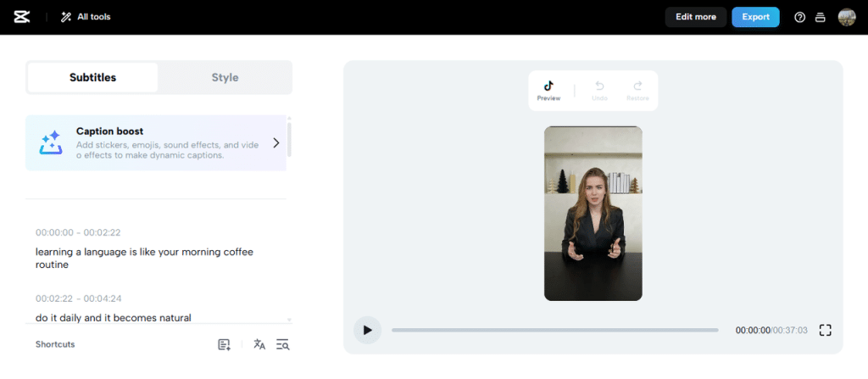Screen dimensions: 868x379
Task: Click the add subtitle line icon
Action: point(224,344)
